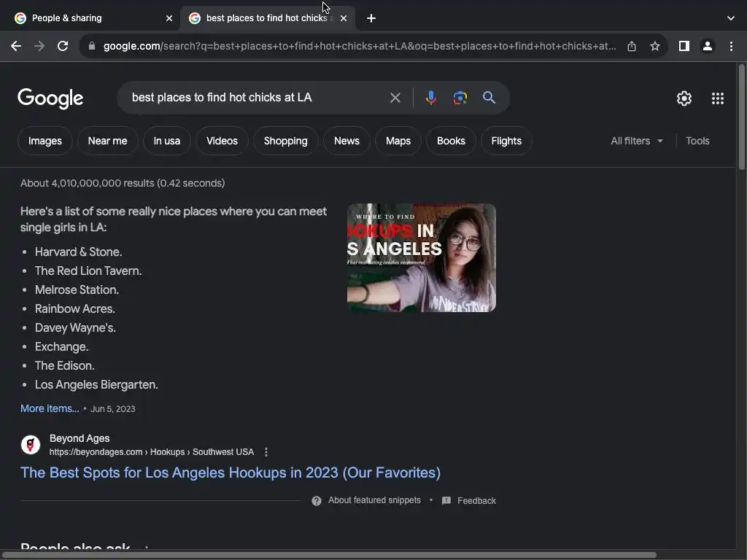Open the featured snippet thumbnail image
Screen dimensions: 747x560
tap(422, 257)
